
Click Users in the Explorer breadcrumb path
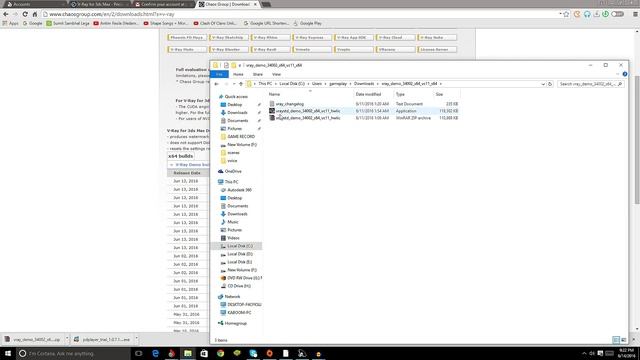[x=317, y=84]
